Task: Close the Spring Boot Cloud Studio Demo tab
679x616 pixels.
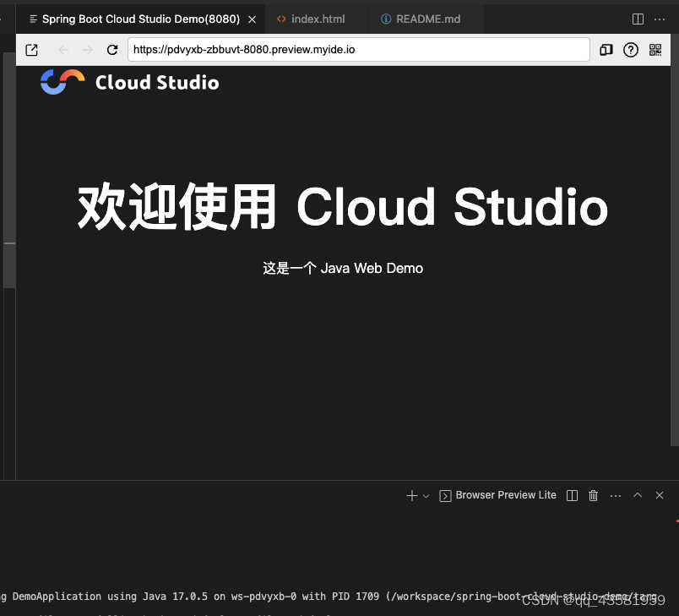Action: [x=252, y=19]
